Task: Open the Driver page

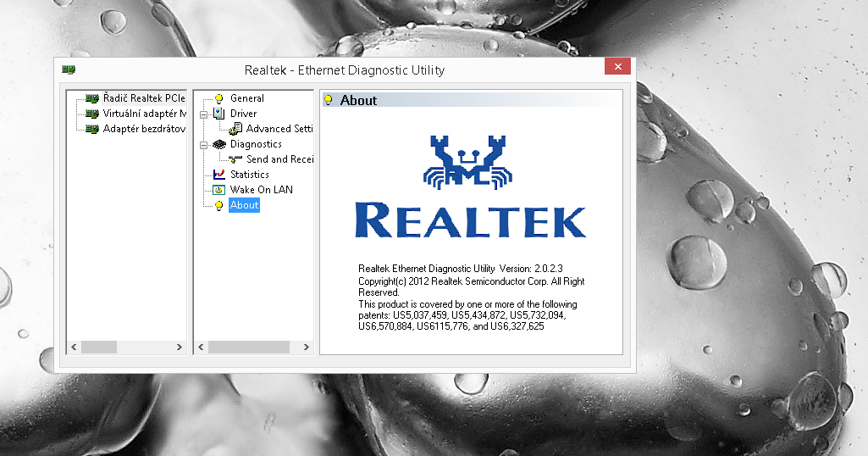Action: (244, 114)
